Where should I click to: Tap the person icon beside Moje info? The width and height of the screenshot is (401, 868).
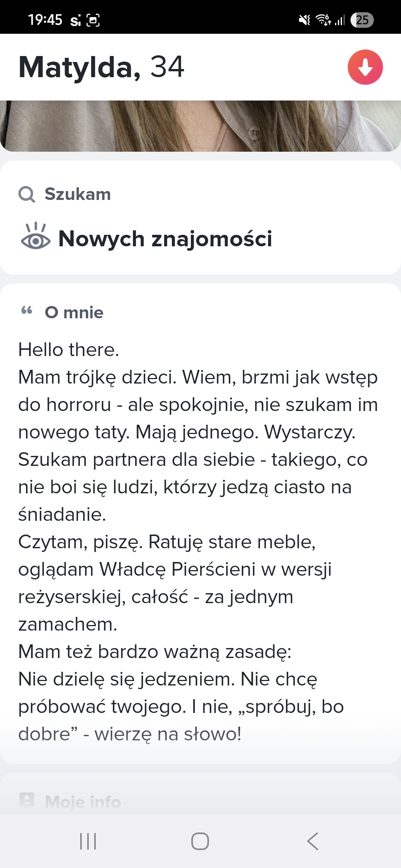pyautogui.click(x=27, y=800)
